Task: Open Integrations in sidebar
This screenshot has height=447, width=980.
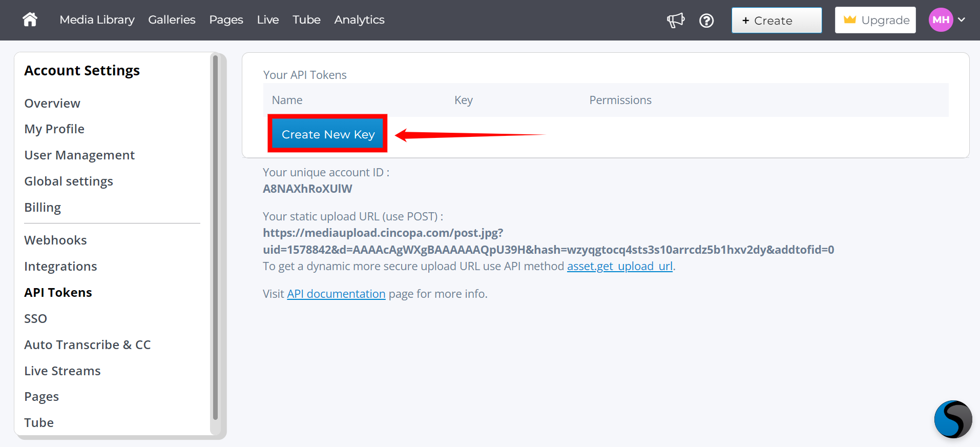Action: [60, 267]
